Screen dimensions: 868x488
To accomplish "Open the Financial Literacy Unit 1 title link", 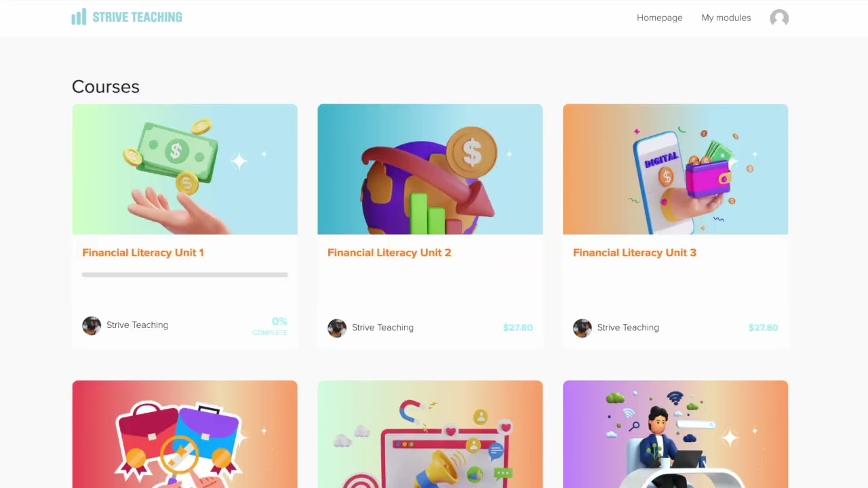I will coord(143,252).
